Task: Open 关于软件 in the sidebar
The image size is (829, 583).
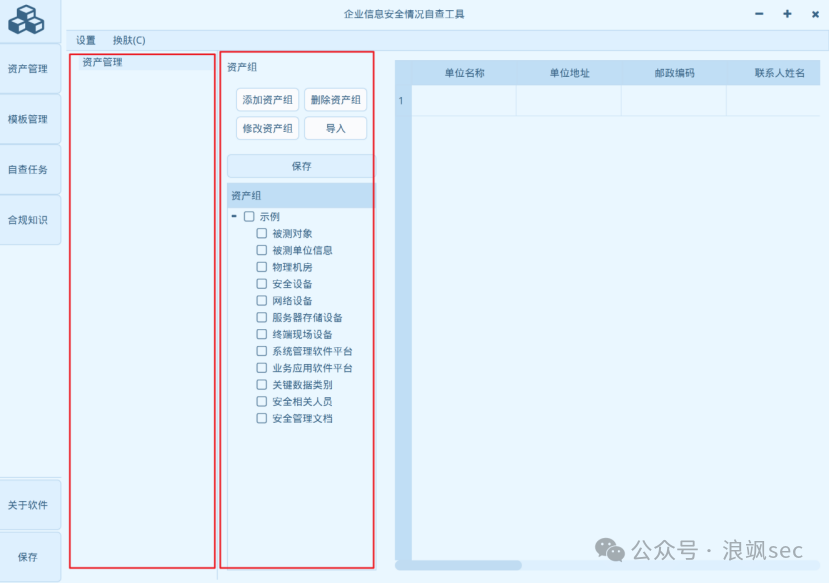Action: pos(30,505)
